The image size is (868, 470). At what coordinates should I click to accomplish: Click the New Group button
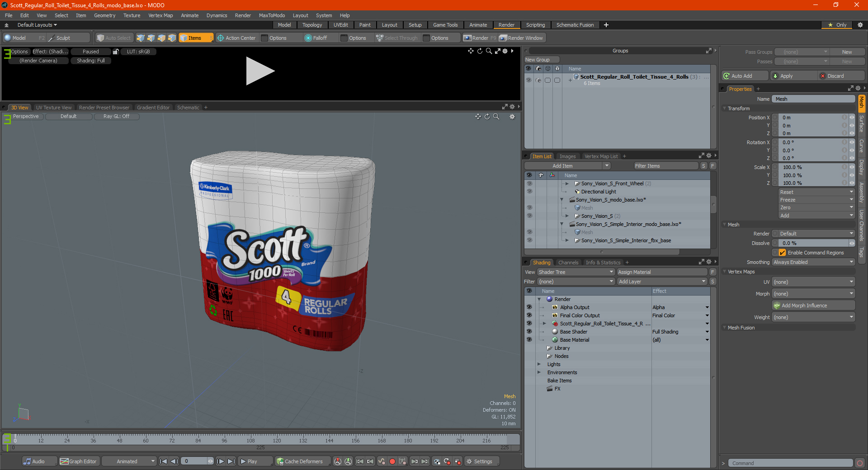[x=542, y=60]
